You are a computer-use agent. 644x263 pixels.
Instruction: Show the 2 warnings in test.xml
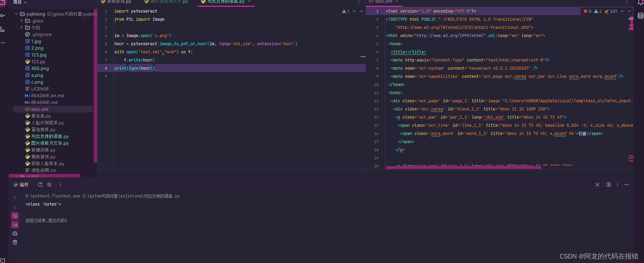(x=598, y=11)
